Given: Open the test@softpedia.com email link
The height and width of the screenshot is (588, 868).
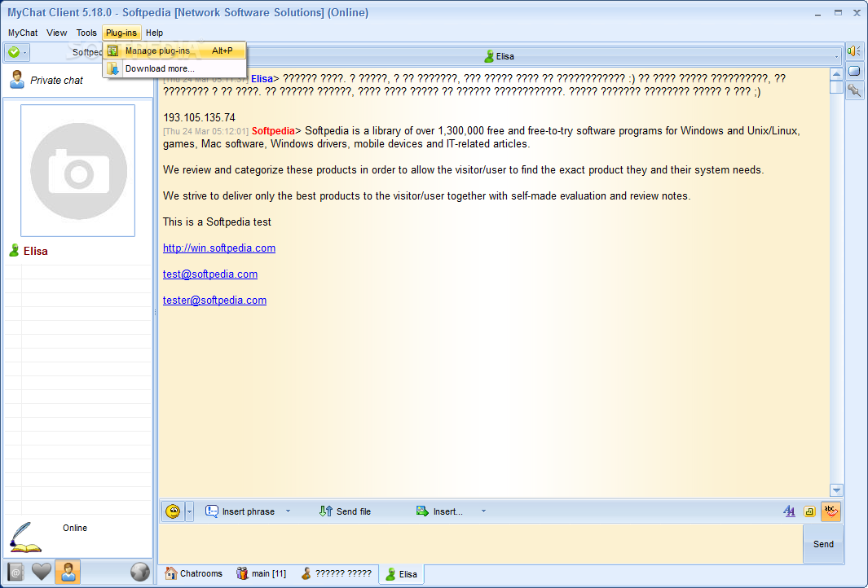Looking at the screenshot, I should [210, 274].
